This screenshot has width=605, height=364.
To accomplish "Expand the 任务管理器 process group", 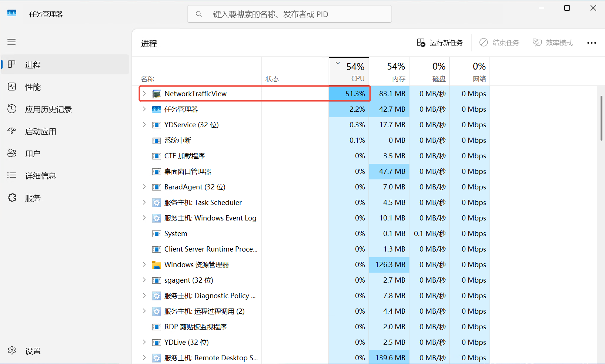I will [x=144, y=109].
